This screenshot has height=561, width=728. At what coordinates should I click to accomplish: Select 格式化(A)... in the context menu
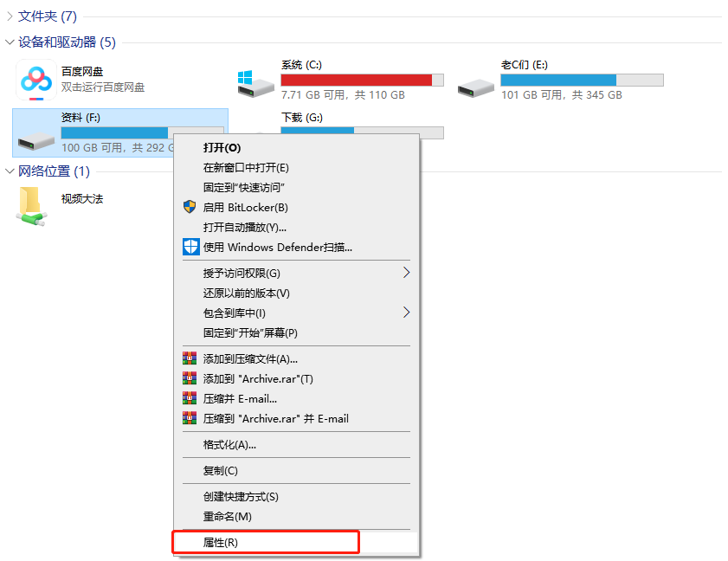coord(229,444)
